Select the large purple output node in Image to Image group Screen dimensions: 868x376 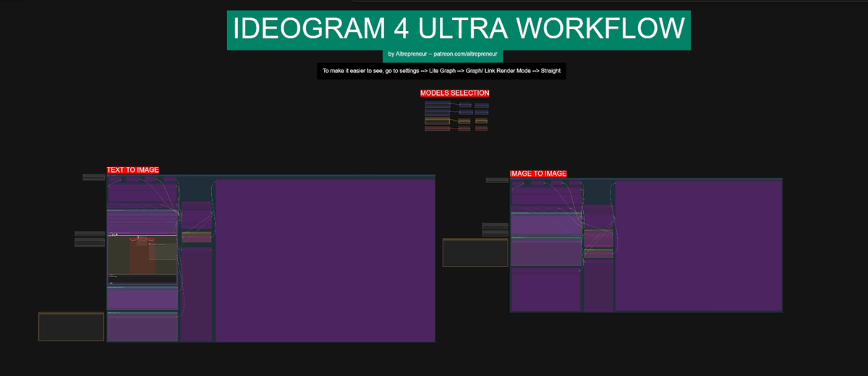coord(698,245)
